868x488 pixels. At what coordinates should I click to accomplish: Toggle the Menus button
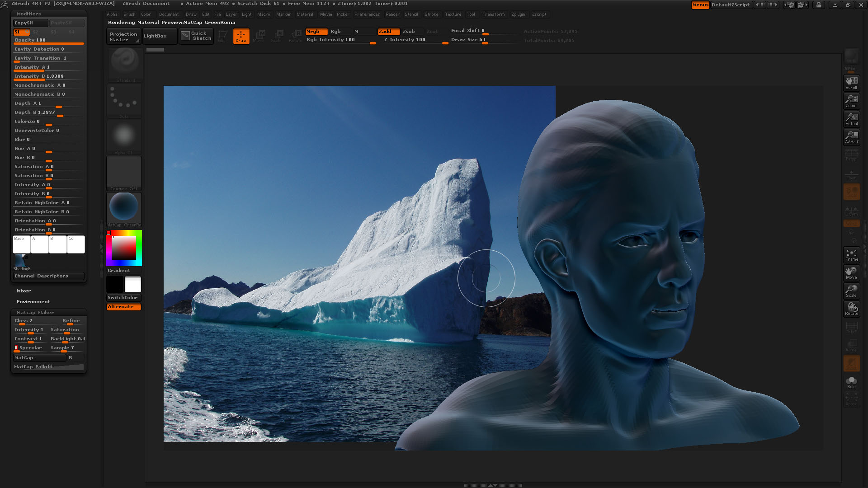(700, 5)
